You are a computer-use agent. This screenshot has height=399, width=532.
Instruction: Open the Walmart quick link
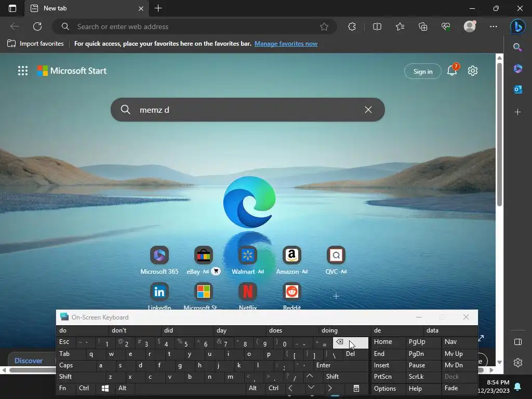248,260
